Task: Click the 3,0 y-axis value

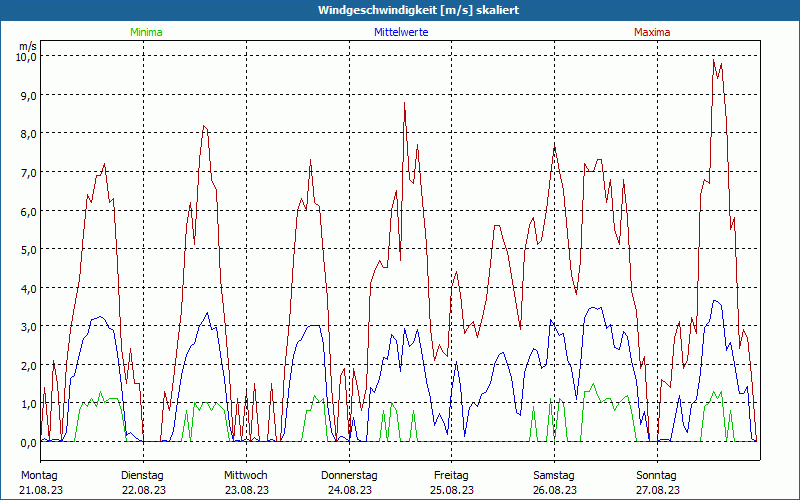Action: pos(28,327)
